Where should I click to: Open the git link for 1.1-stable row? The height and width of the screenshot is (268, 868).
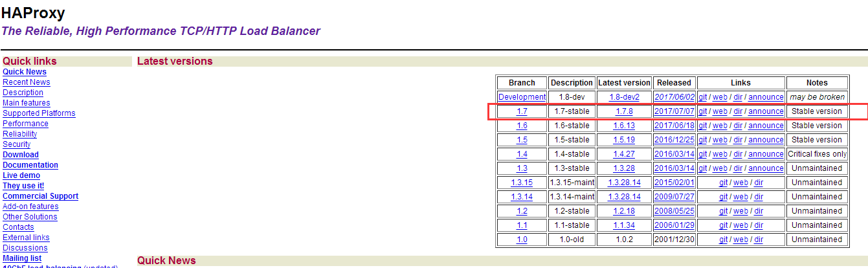coord(723,225)
